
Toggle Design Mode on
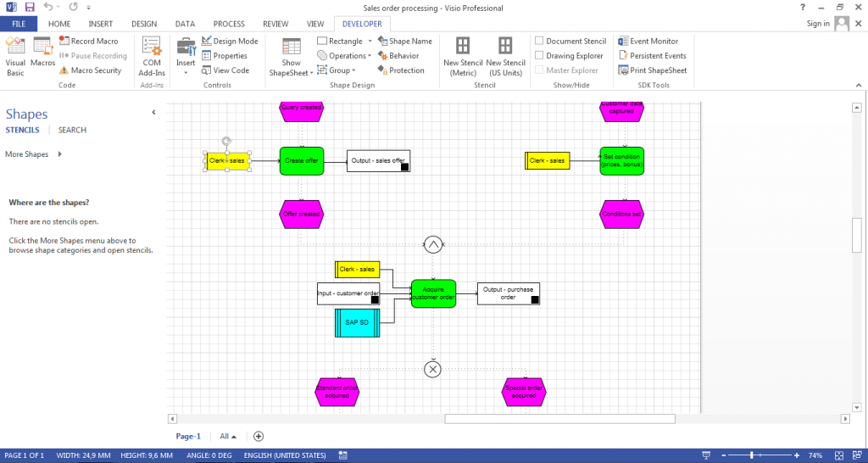pos(230,41)
